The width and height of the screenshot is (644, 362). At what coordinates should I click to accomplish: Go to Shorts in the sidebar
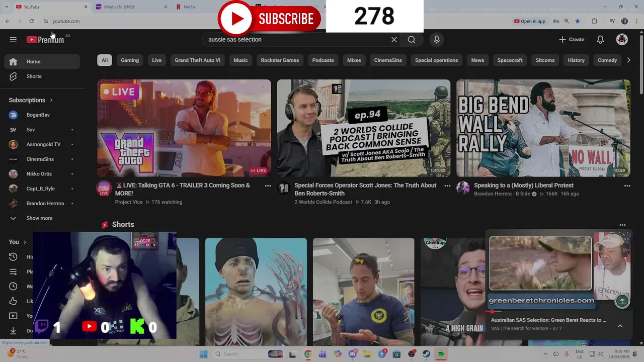(x=42, y=76)
